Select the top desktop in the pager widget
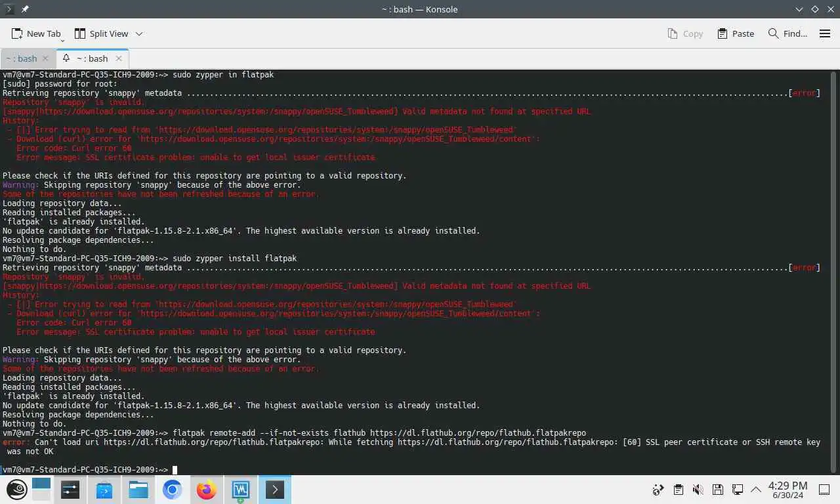This screenshot has width=840, height=504. pos(41,484)
